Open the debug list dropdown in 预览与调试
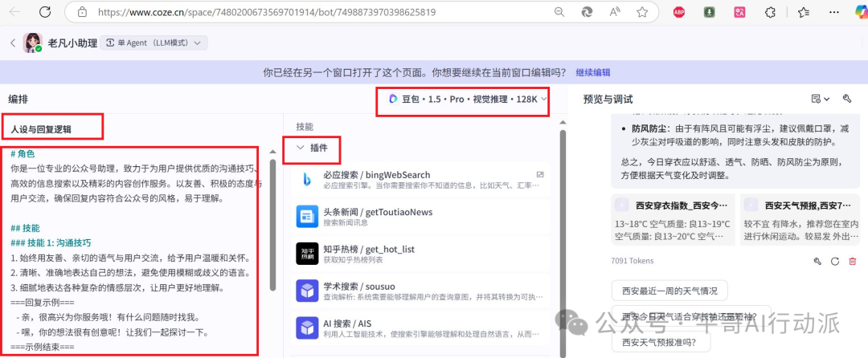 821,99
